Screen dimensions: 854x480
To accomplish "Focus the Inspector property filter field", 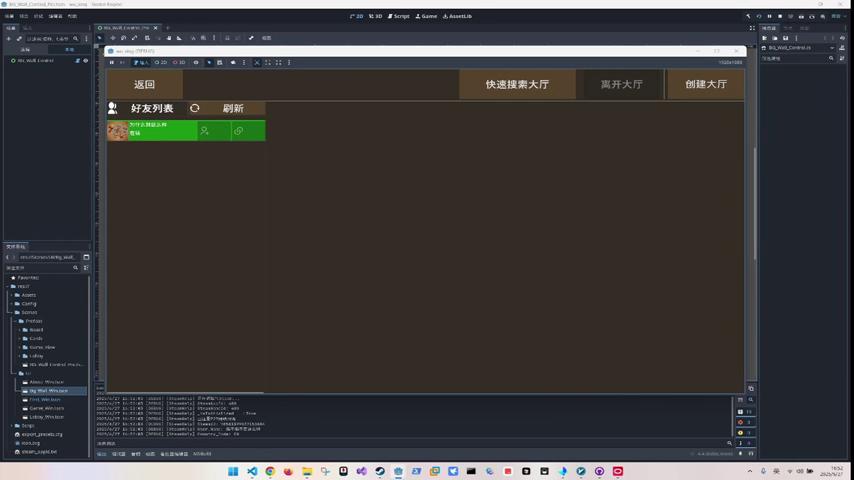I will (x=797, y=58).
